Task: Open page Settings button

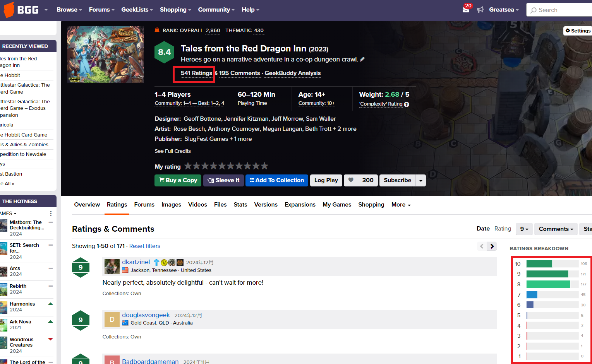Action: tap(578, 31)
